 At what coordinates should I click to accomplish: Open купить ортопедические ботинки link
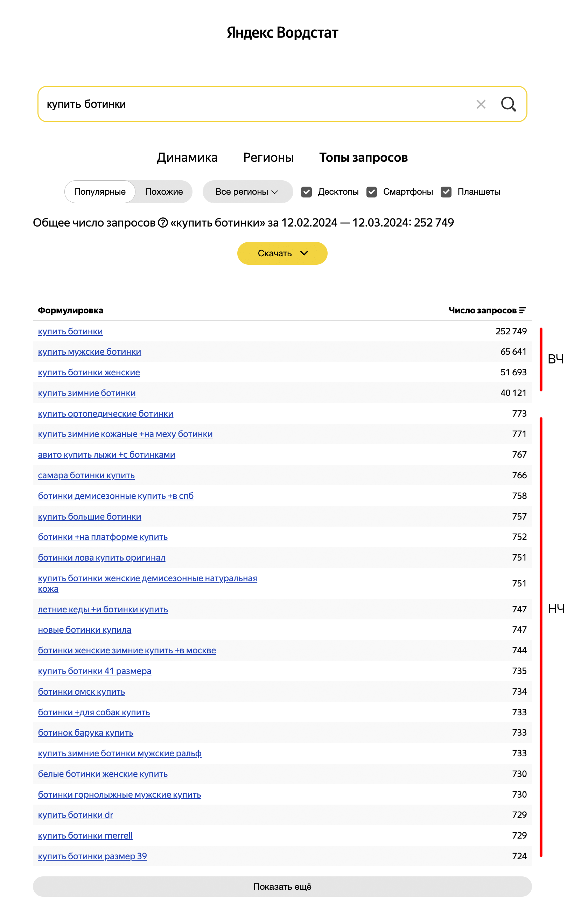105,414
